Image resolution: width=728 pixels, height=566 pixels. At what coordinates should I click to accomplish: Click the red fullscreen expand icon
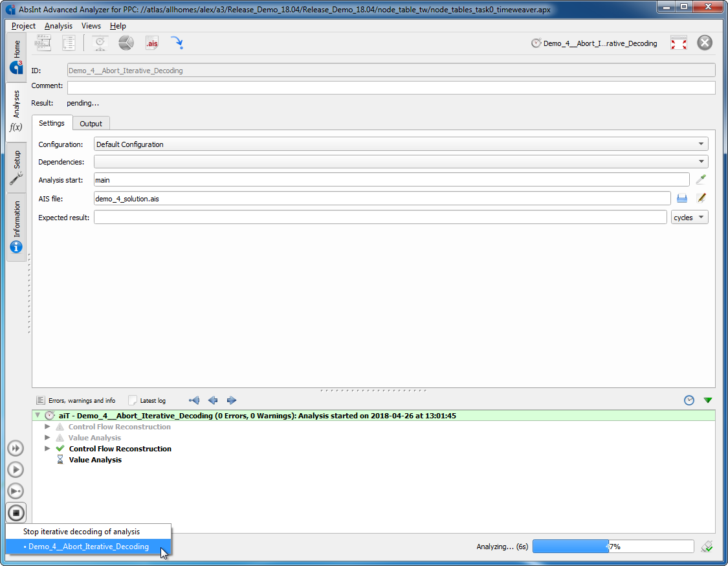pos(679,43)
